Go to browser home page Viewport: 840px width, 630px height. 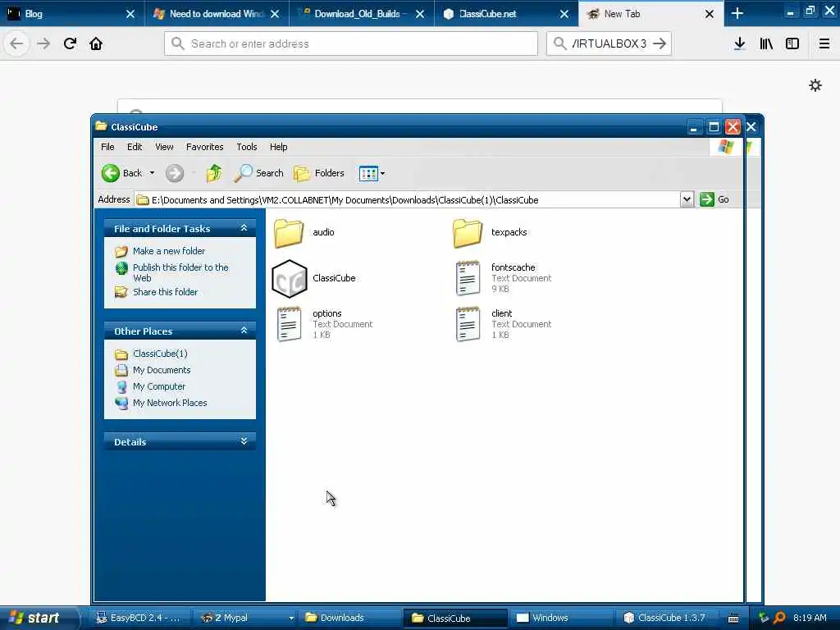tap(96, 43)
